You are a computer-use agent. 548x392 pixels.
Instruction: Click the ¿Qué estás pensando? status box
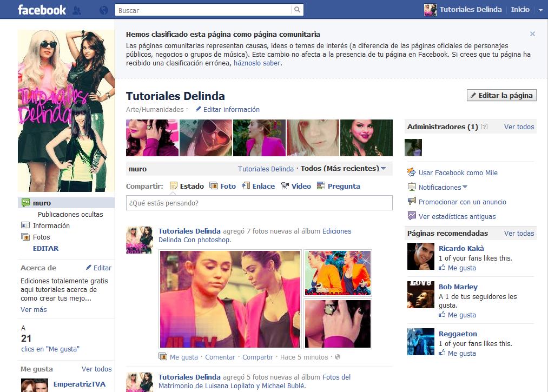point(259,203)
